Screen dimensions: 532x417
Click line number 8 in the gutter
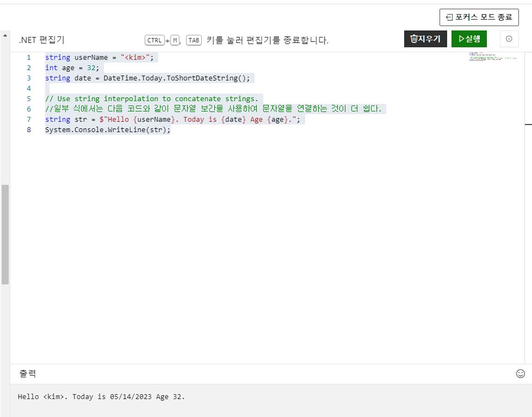(29, 130)
